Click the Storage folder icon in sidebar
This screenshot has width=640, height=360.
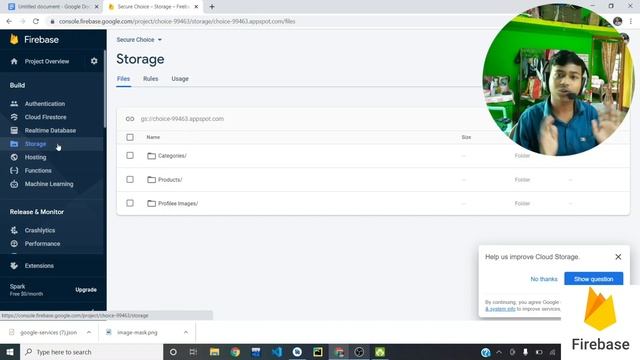pos(14,144)
